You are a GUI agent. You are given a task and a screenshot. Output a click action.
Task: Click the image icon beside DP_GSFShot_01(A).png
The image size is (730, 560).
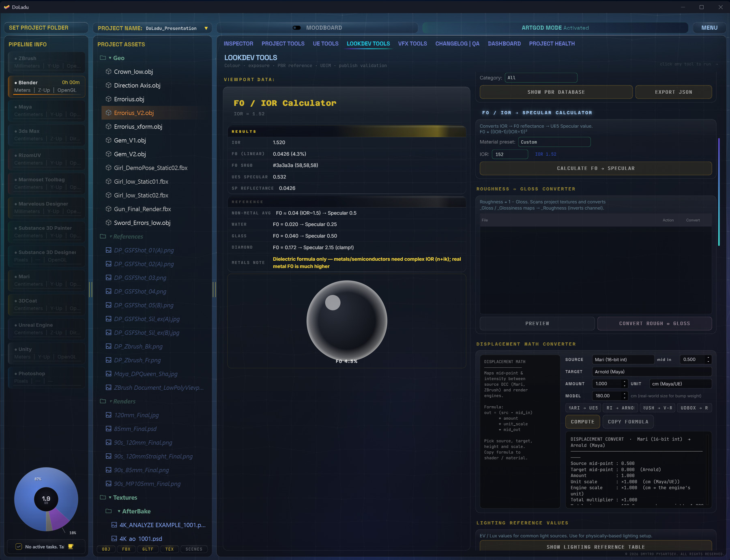[108, 250]
